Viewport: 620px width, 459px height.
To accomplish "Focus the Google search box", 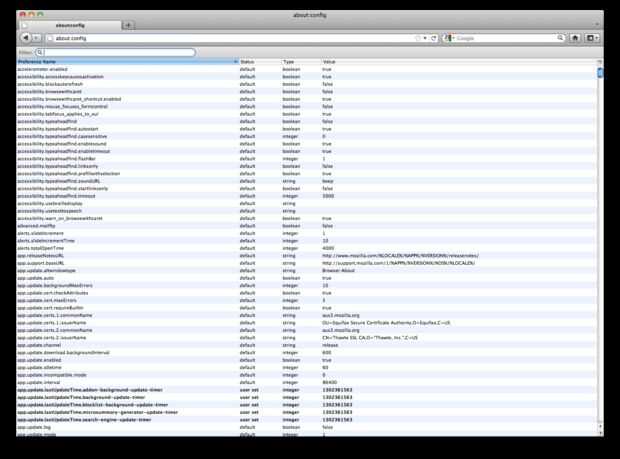I will point(506,38).
